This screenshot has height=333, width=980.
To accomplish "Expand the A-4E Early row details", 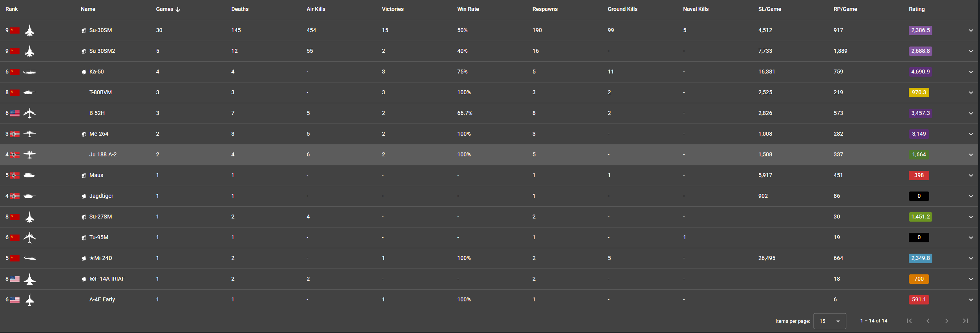I will 971,300.
